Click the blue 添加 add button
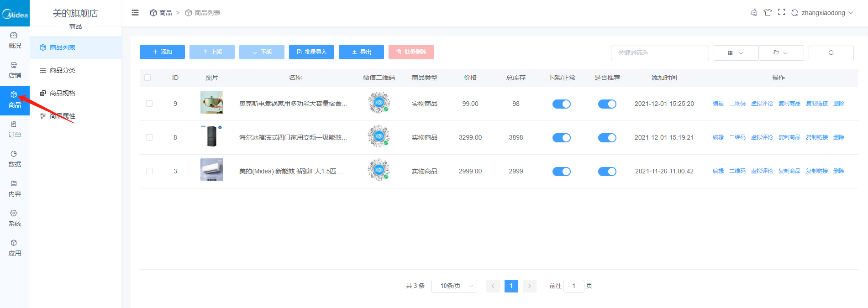Screen dimensions: 868x308 [x=162, y=52]
